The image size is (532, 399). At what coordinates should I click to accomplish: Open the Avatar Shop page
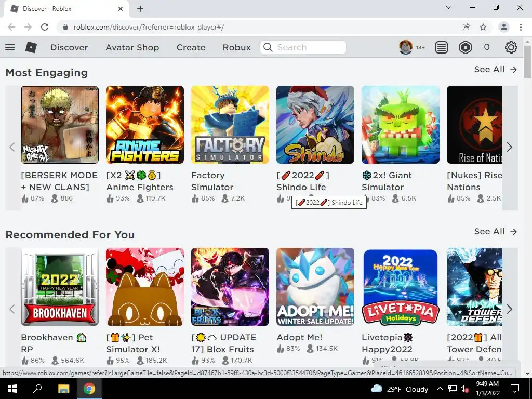pyautogui.click(x=132, y=47)
